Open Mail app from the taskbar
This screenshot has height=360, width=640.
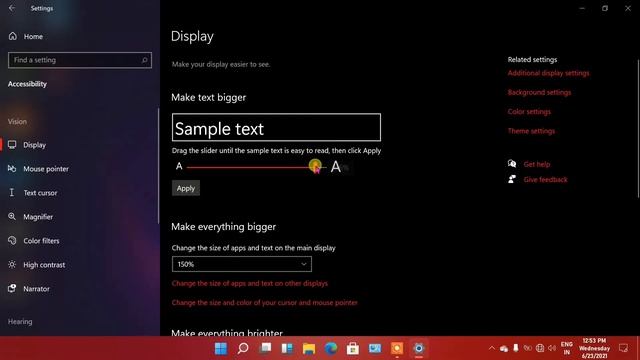point(375,348)
